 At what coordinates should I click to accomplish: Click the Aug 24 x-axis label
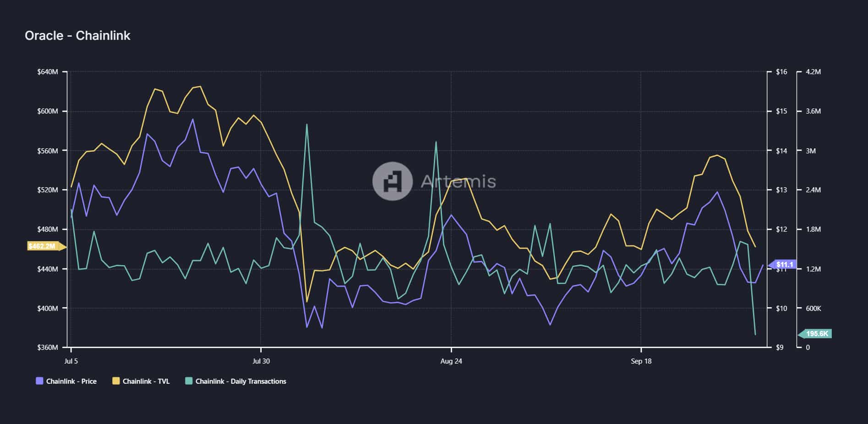pyautogui.click(x=451, y=361)
